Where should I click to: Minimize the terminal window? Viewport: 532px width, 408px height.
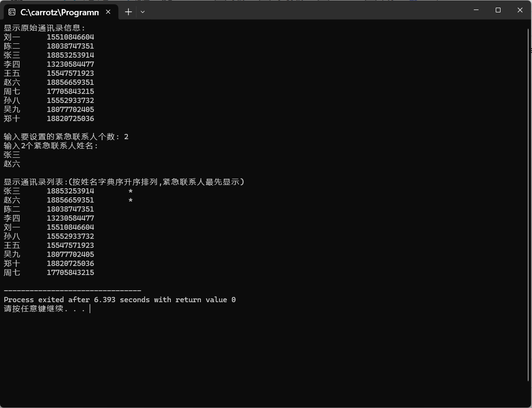476,10
